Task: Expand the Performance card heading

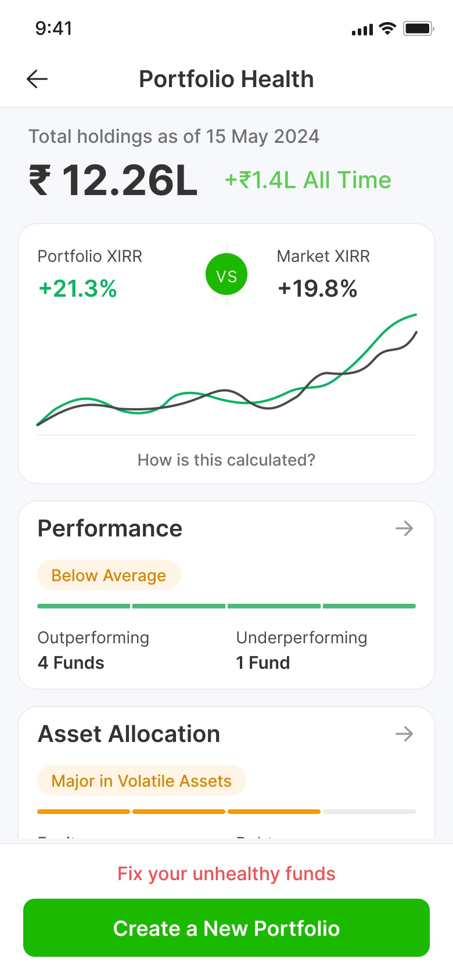Action: [110, 528]
